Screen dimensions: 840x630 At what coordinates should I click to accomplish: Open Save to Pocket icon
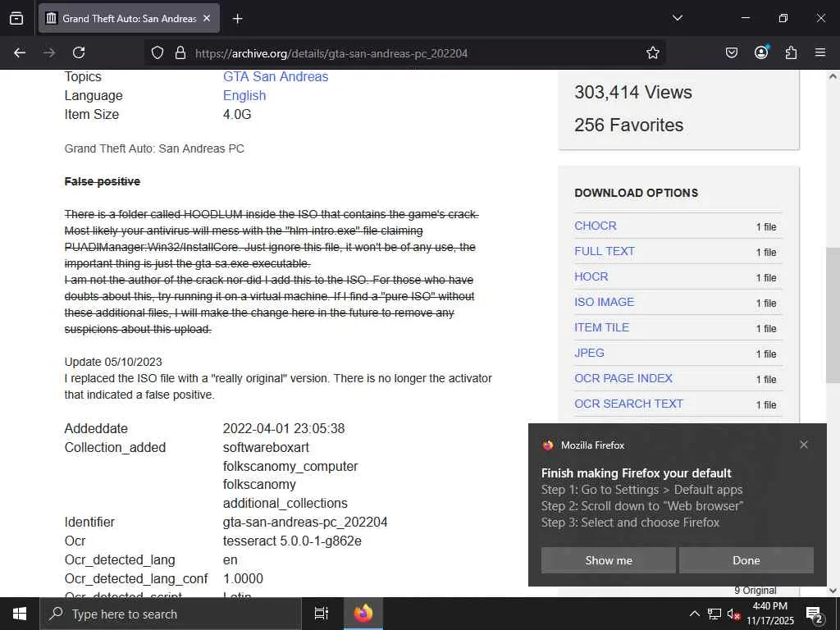(731, 52)
